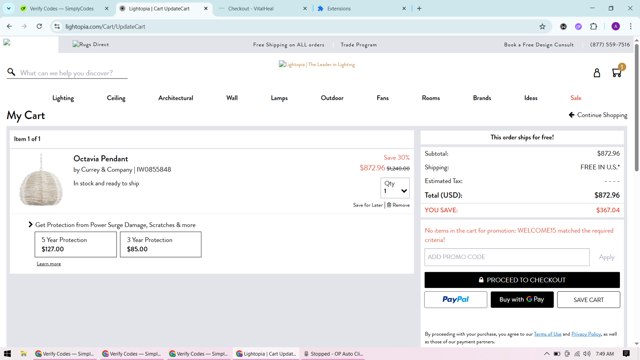Image resolution: width=640 pixels, height=360 pixels.
Task: Open the Rooms menu
Action: pyautogui.click(x=431, y=98)
